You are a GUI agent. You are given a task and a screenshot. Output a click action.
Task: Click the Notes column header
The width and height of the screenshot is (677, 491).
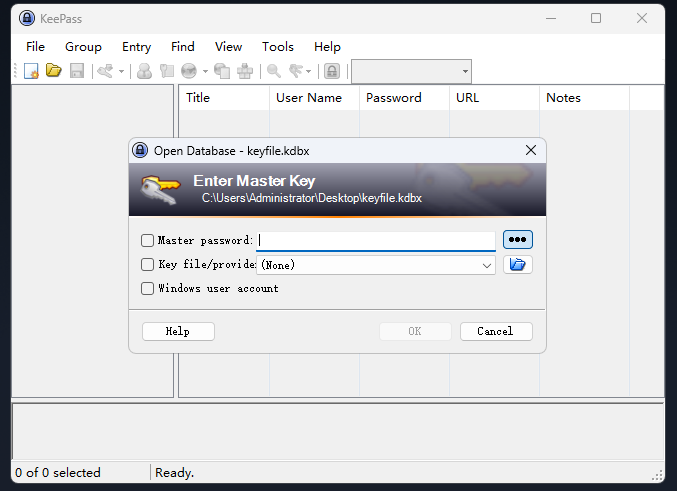pyautogui.click(x=585, y=98)
